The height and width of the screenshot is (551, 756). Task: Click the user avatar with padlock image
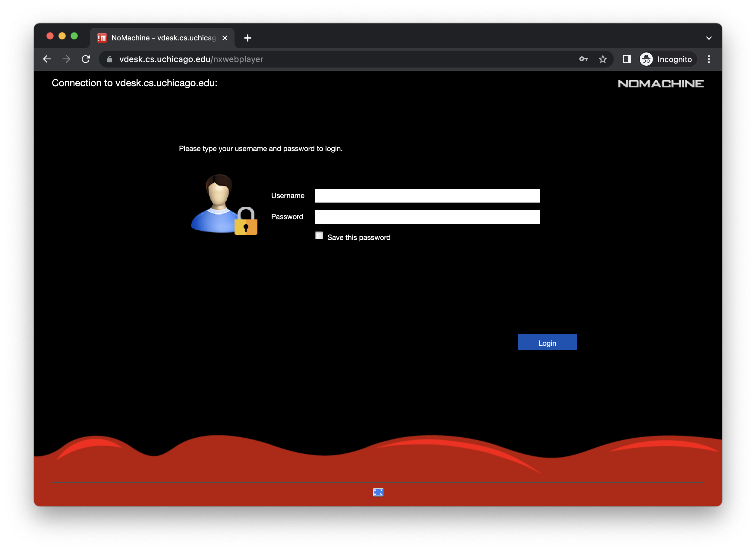pyautogui.click(x=224, y=205)
